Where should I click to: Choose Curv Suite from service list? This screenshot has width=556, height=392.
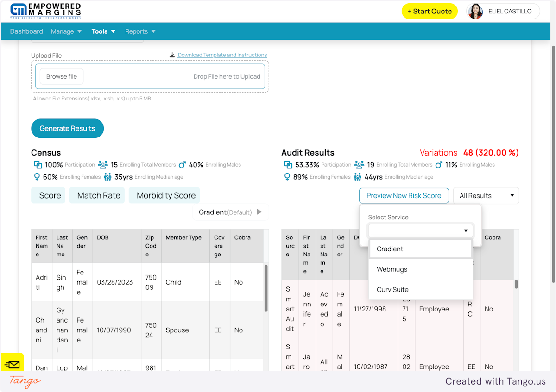point(420,290)
